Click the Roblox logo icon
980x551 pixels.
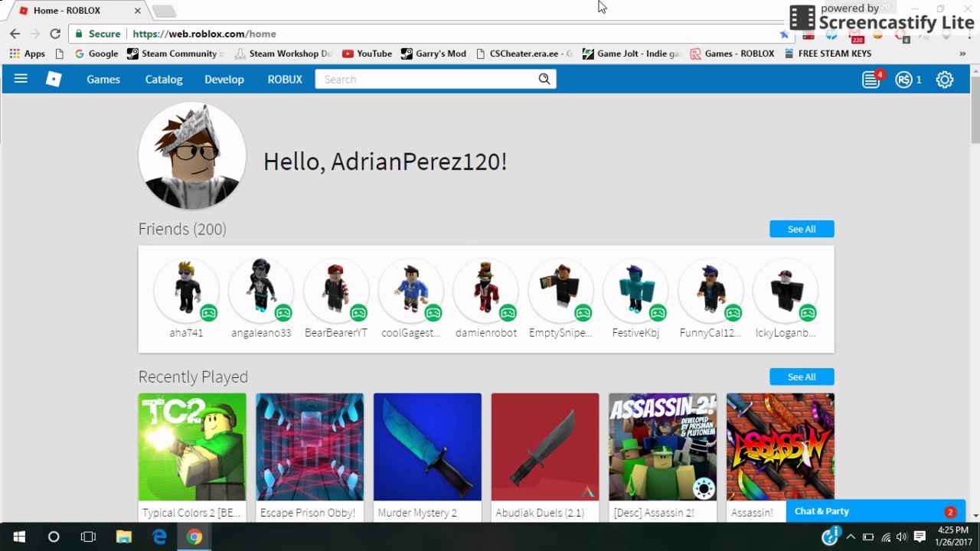(x=54, y=79)
